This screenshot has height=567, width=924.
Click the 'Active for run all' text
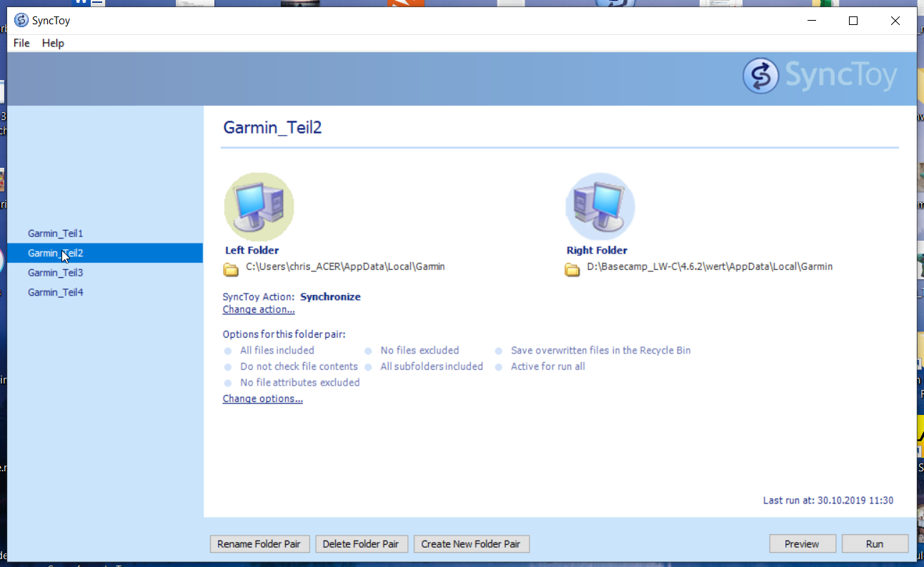pyautogui.click(x=548, y=366)
